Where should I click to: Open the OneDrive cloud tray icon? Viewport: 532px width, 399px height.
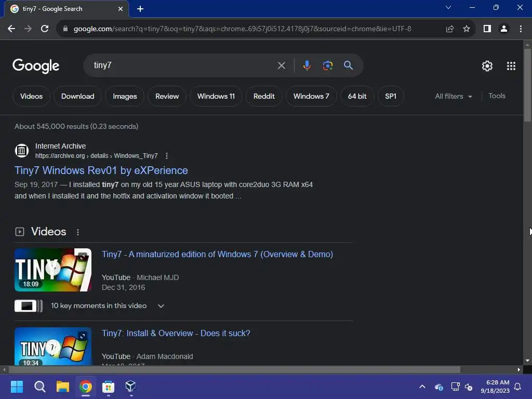click(438, 387)
